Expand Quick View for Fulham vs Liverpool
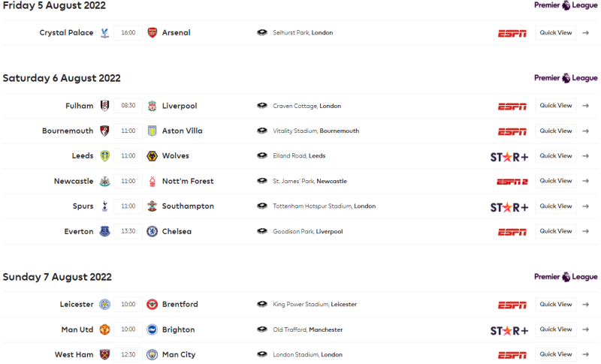The image size is (601, 364). [x=556, y=106]
